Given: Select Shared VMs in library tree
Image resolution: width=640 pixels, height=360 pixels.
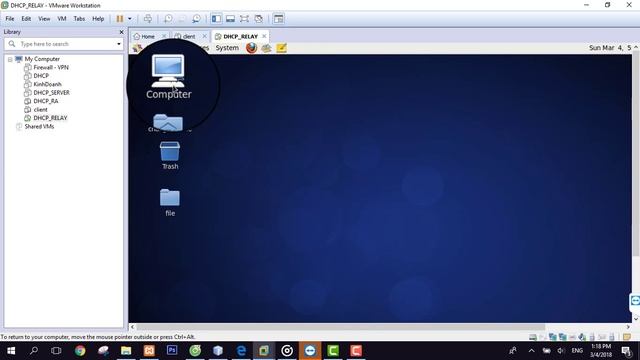Looking at the screenshot, I should tap(39, 127).
